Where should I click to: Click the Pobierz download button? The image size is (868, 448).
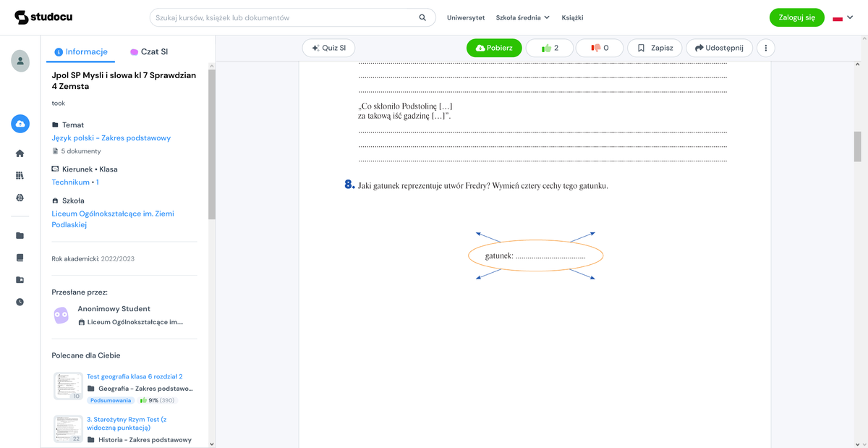pos(494,48)
